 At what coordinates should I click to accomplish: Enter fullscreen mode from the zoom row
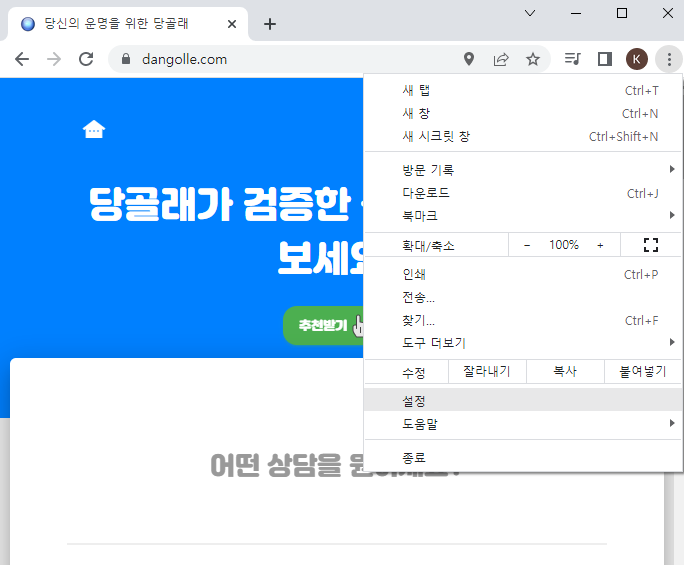click(650, 245)
